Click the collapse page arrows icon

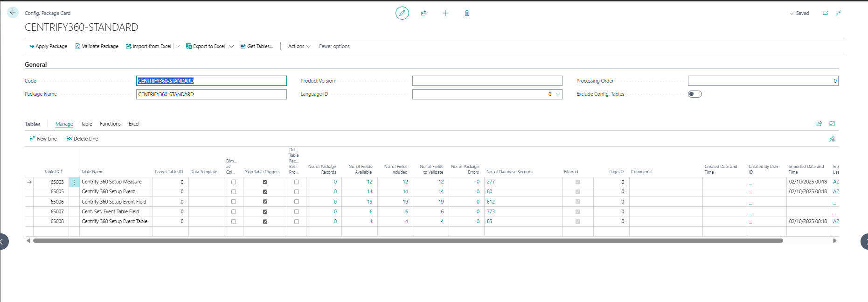838,13
